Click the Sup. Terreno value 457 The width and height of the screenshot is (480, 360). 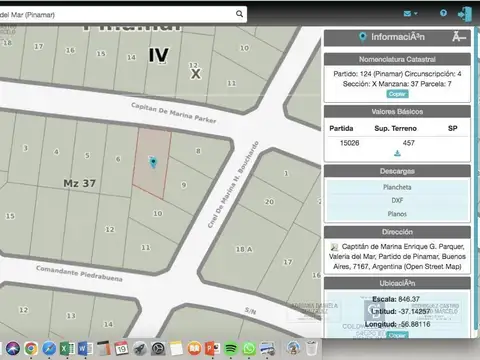(x=409, y=143)
